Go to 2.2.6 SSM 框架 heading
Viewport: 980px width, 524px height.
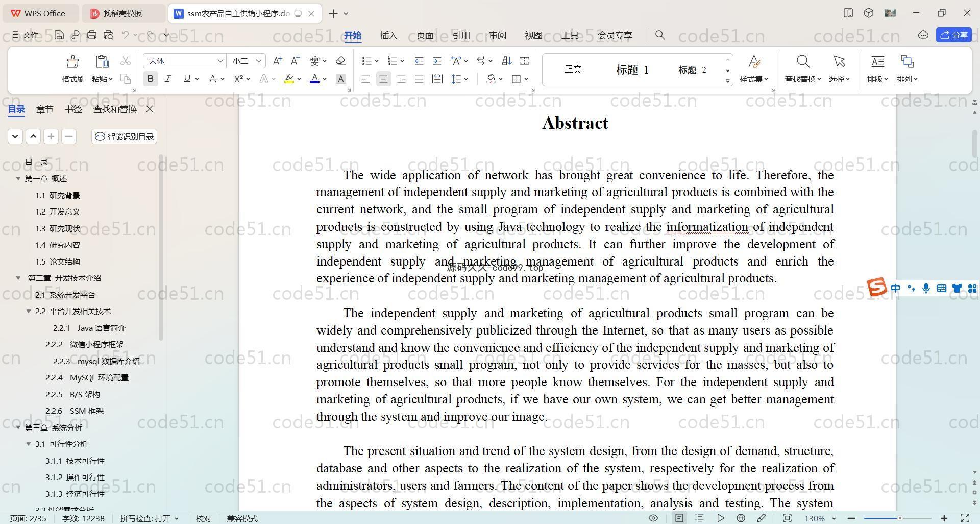[x=75, y=411]
